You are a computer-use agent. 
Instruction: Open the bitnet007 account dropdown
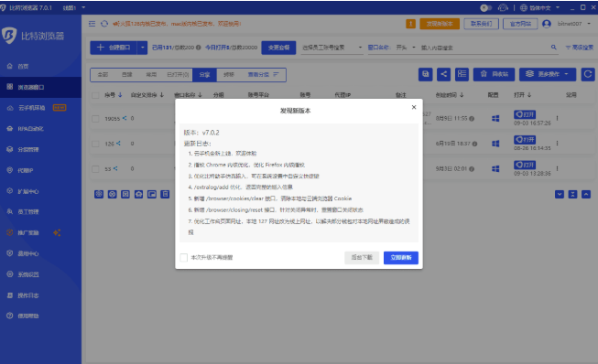point(573,24)
